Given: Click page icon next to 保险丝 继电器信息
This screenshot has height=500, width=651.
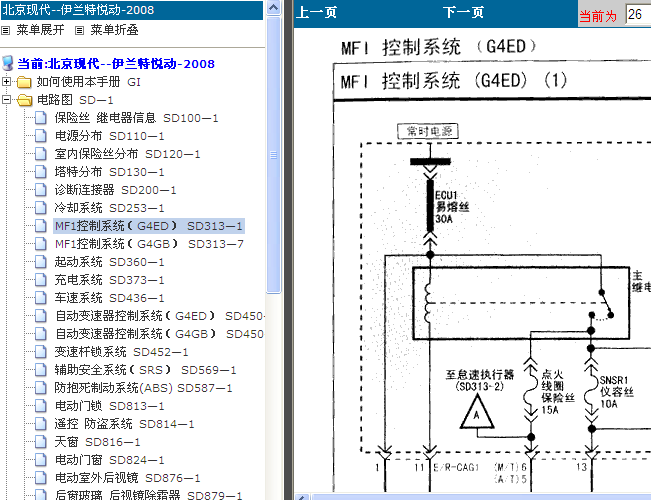Looking at the screenshot, I should (41, 118).
